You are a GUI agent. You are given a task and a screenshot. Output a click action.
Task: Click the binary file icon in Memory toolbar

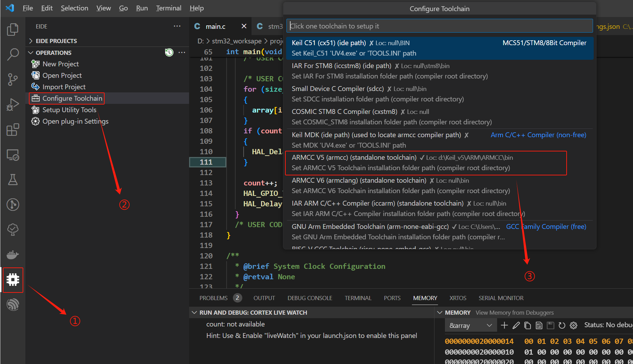(x=539, y=325)
